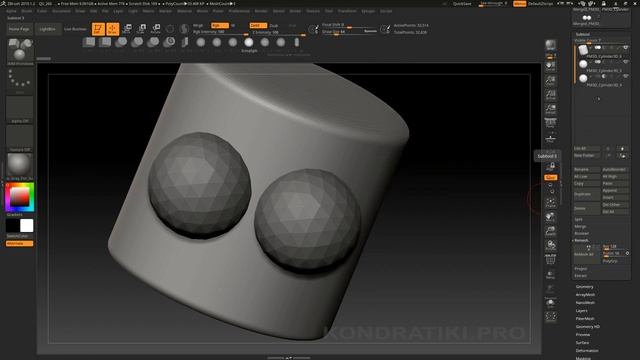Select the Rotate transform tool

(x=156, y=29)
